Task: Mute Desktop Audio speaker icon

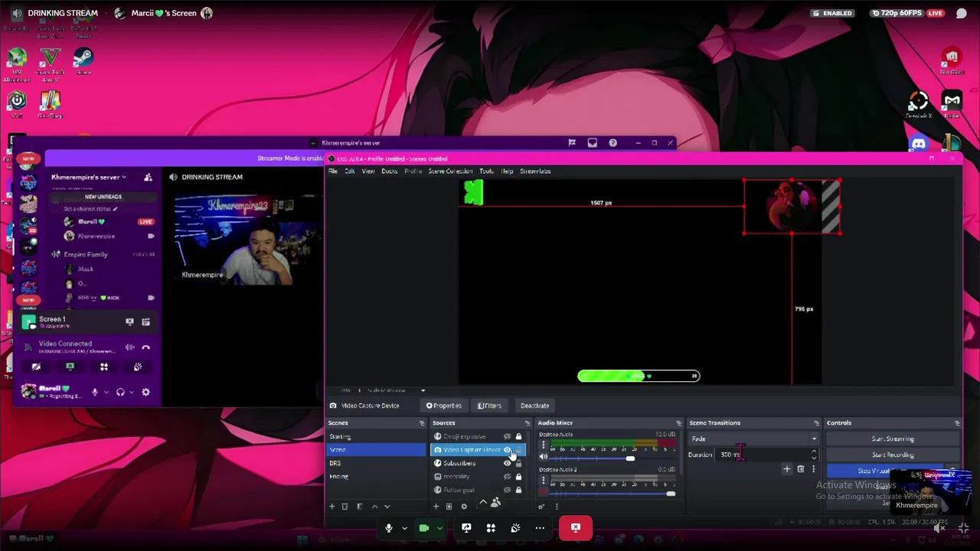Action: [x=544, y=457]
